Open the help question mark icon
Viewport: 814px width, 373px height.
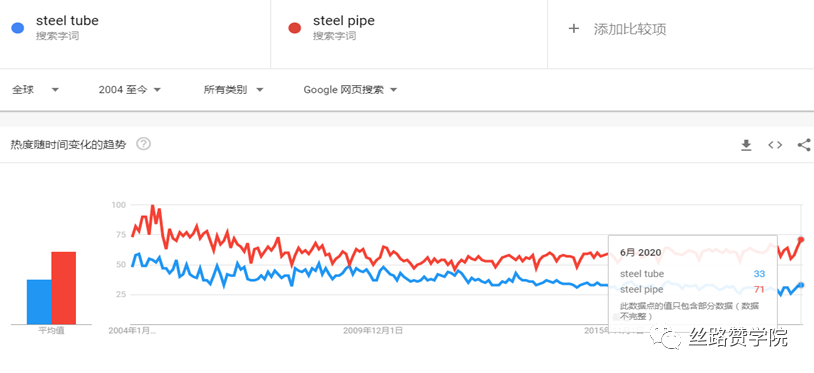[x=143, y=144]
